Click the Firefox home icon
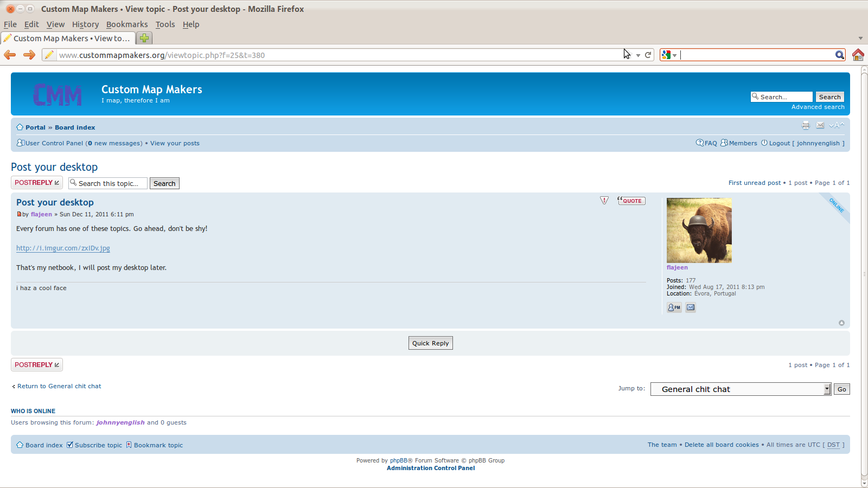The image size is (868, 488). tap(858, 55)
